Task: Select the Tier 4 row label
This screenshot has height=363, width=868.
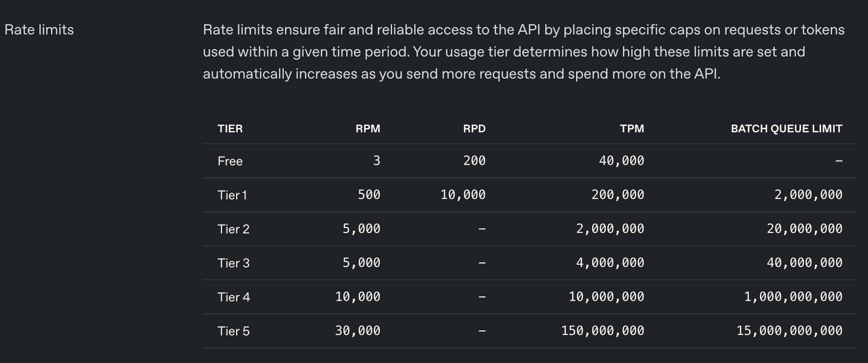Action: pos(234,297)
